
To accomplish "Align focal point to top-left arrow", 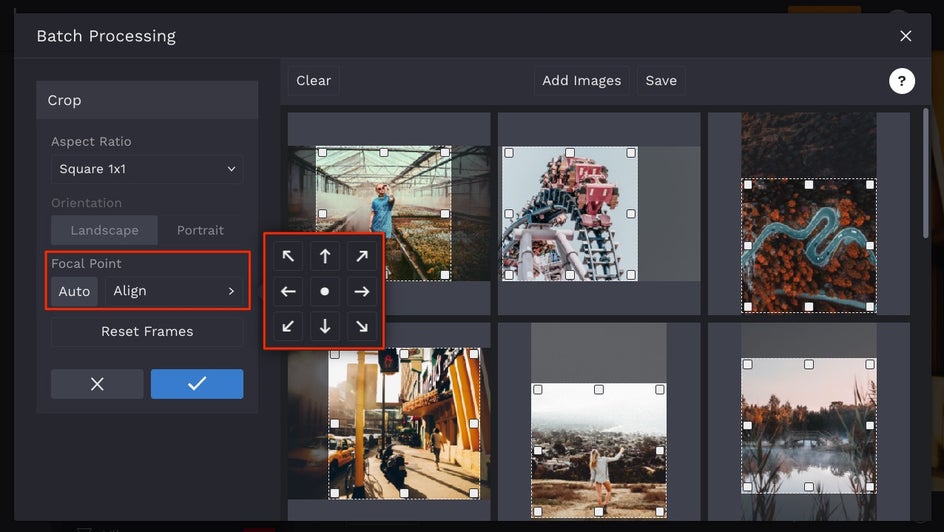I will pyautogui.click(x=288, y=256).
